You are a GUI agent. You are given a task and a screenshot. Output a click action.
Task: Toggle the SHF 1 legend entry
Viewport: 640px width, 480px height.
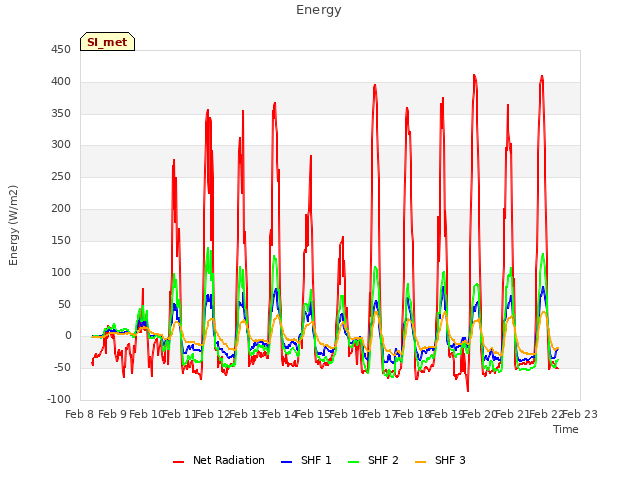(307, 460)
